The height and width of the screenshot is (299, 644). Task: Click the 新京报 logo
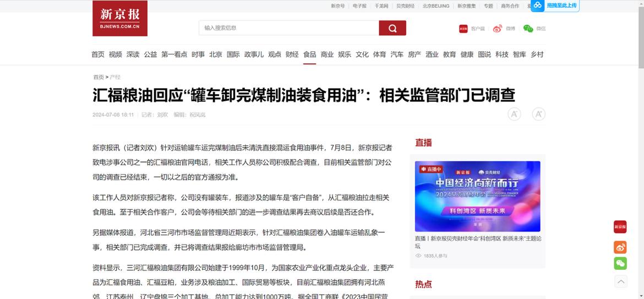coord(119,18)
